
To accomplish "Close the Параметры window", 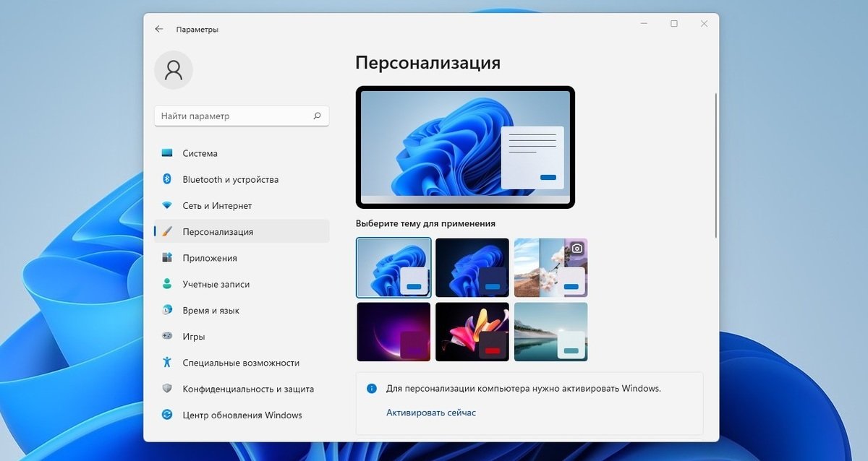I will pyautogui.click(x=704, y=24).
